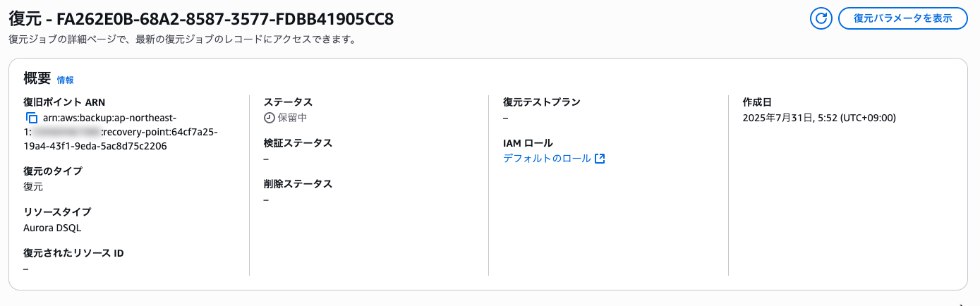Click the 復元パラメータを表示 button
Viewport: 980px width, 306px height.
click(x=902, y=18)
